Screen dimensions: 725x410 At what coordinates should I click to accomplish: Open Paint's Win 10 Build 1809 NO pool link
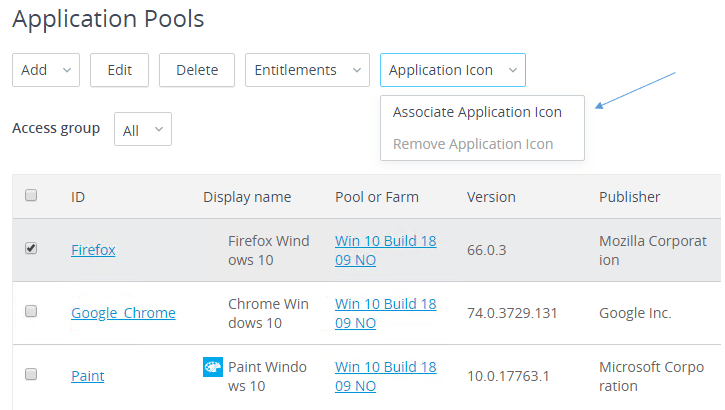point(386,376)
